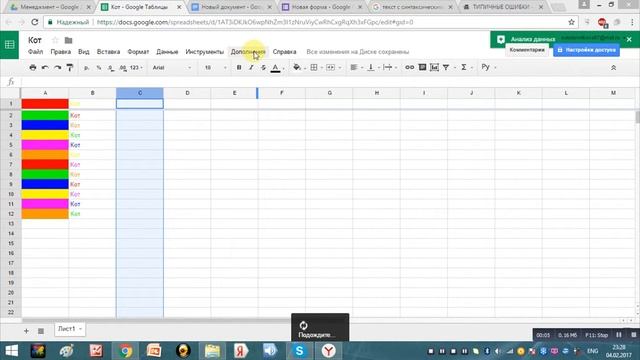
Task: Open the cell borders menu
Action: point(314,67)
